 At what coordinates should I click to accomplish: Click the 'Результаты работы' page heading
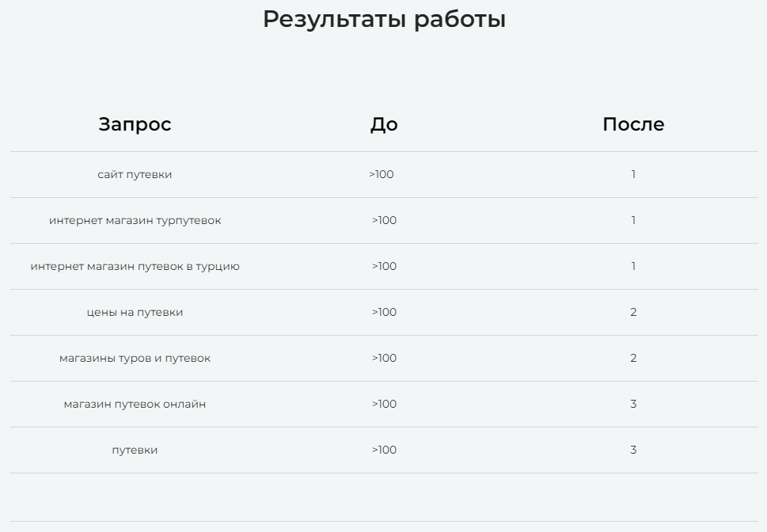384,19
